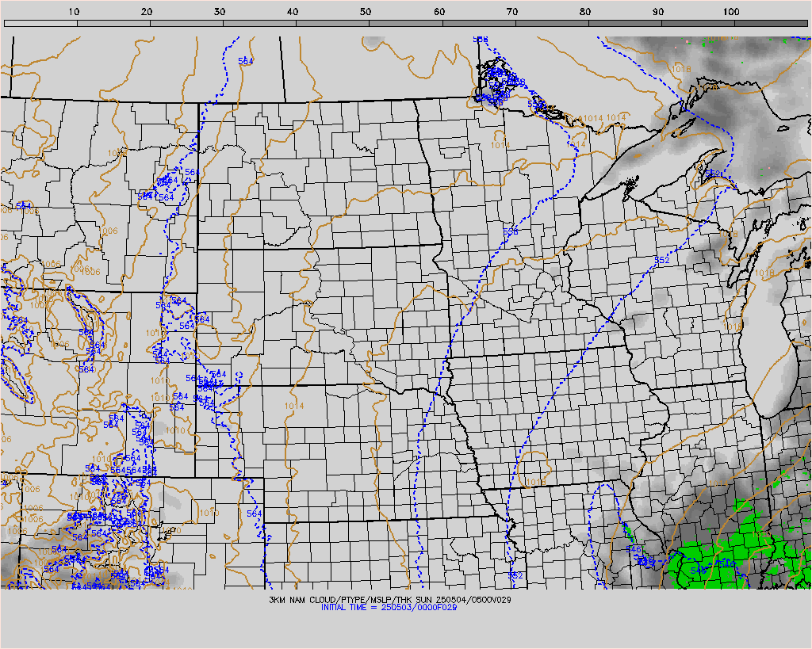This screenshot has width=812, height=649.
Task: Click the '90' scale label
Action: [x=658, y=11]
